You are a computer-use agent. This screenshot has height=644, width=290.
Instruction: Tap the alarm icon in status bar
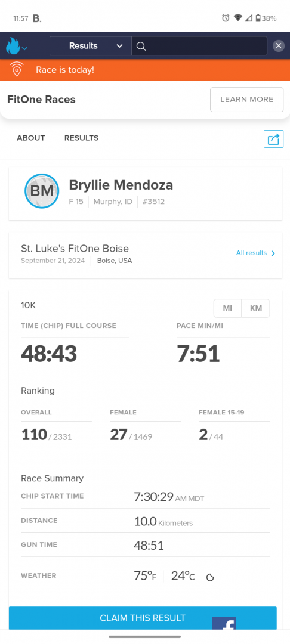coord(226,18)
